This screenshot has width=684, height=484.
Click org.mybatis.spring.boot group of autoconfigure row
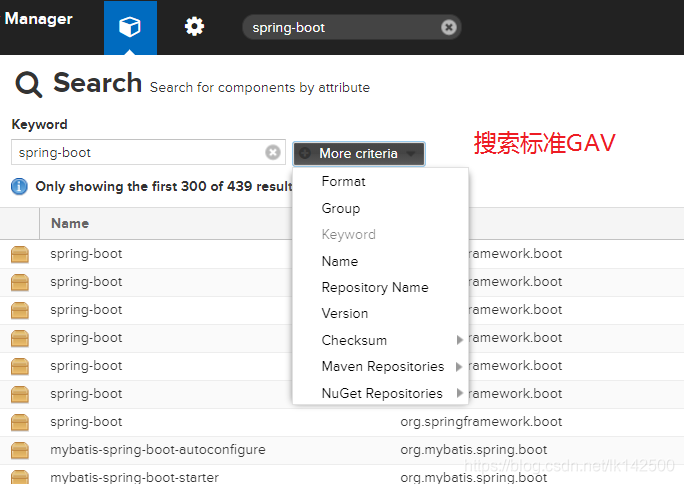[473, 450]
